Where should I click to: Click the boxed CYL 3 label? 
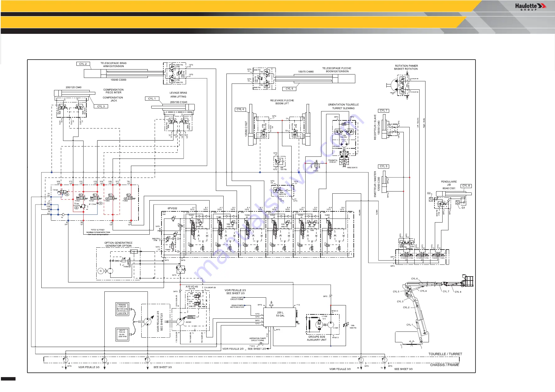(x=101, y=106)
